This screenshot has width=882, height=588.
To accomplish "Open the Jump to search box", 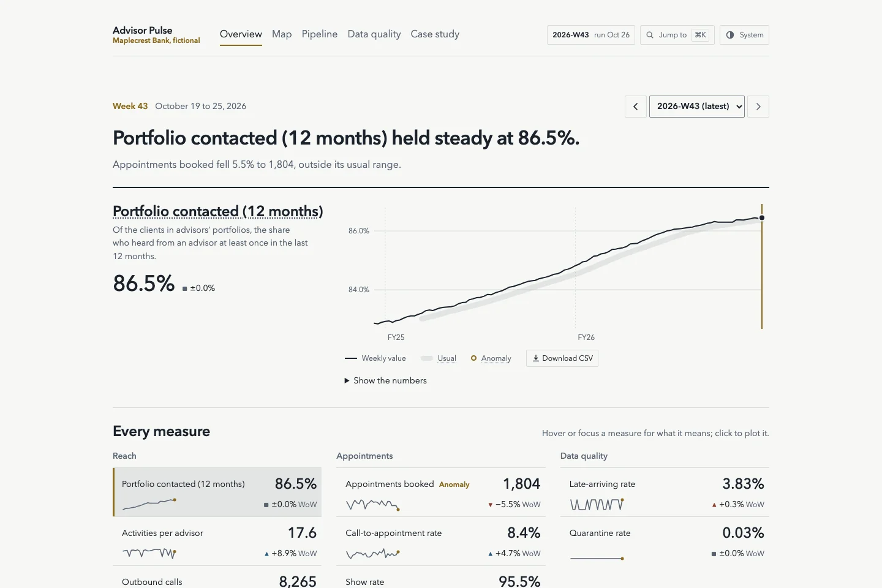I will coord(677,35).
